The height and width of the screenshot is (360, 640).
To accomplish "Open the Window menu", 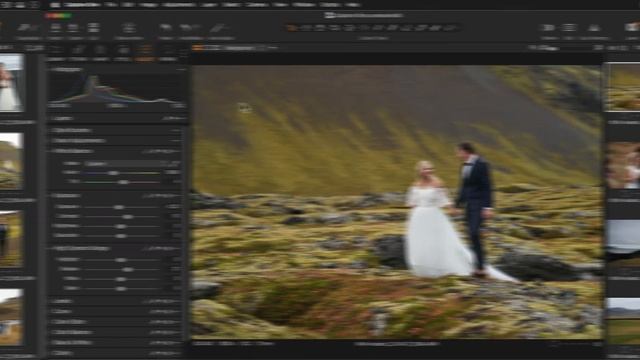I will 304,5.
